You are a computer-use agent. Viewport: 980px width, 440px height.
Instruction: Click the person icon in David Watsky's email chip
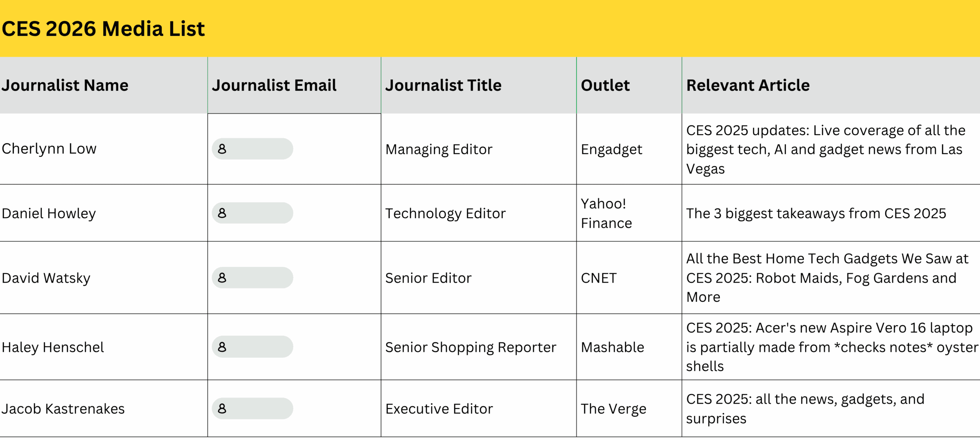[222, 278]
